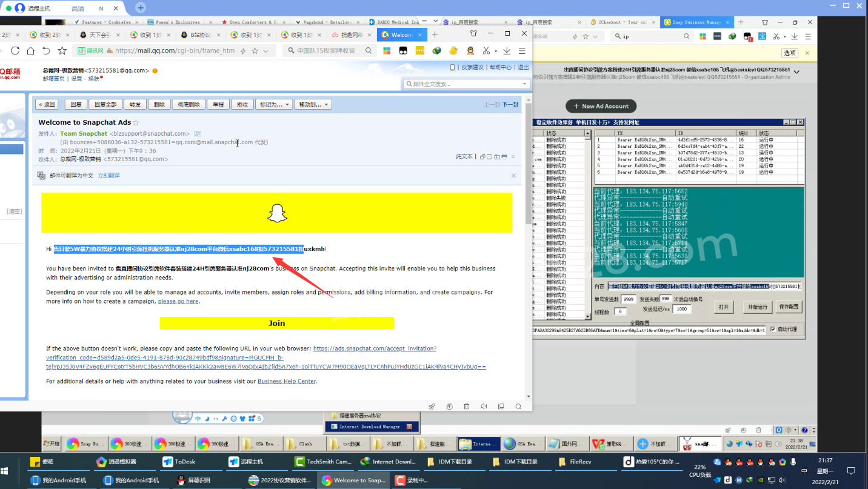The height and width of the screenshot is (489, 868).
Task: Click the 彻底删除 button
Action: (x=189, y=104)
